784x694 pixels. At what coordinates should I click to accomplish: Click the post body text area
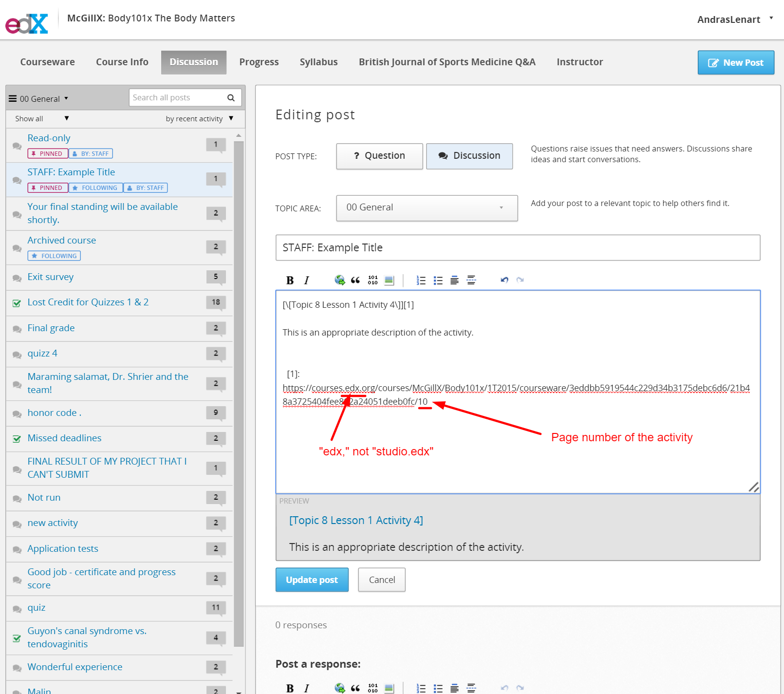tap(518, 392)
